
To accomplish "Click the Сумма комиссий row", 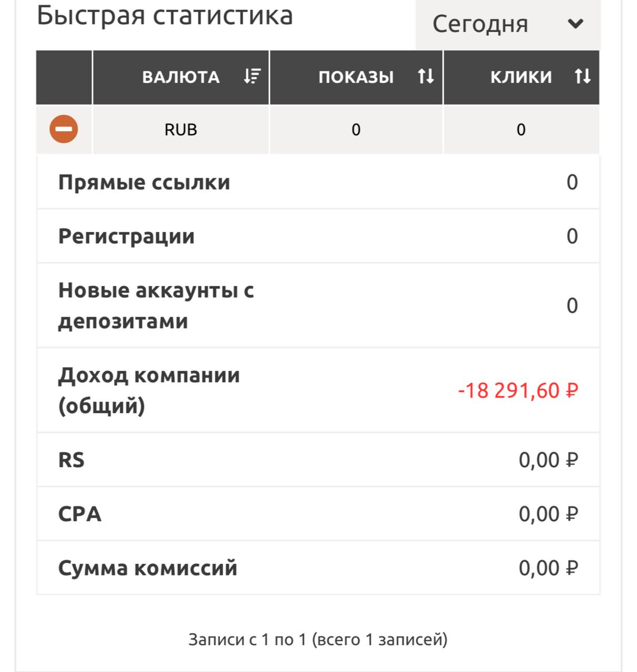I will pos(318,568).
